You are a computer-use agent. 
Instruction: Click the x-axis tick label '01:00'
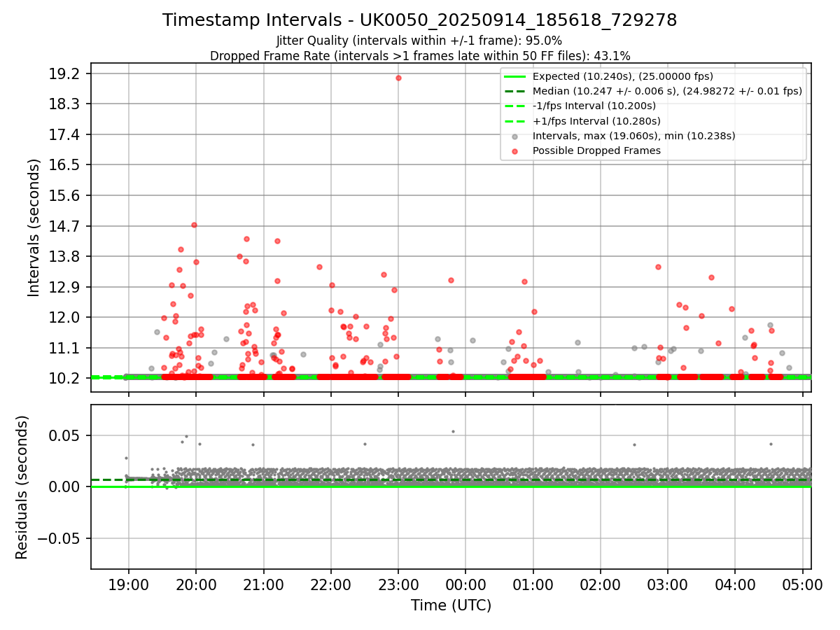(x=533, y=584)
